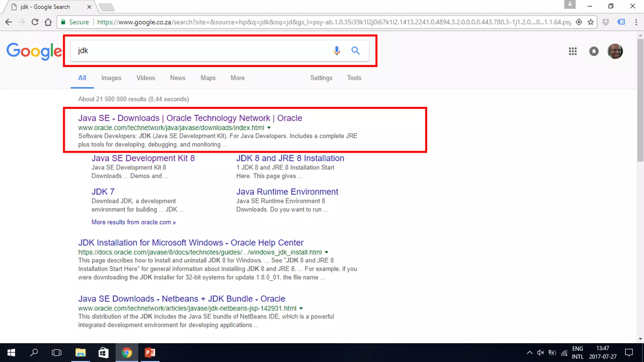Open the Dropbox extension icon
The width and height of the screenshot is (644, 362).
click(606, 22)
